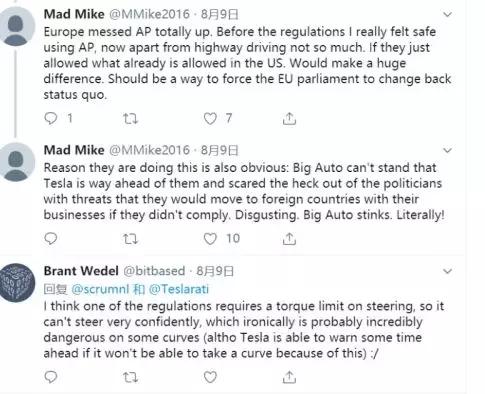Open more options chevron on first tweet
This screenshot has width=485, height=394.
447,14
